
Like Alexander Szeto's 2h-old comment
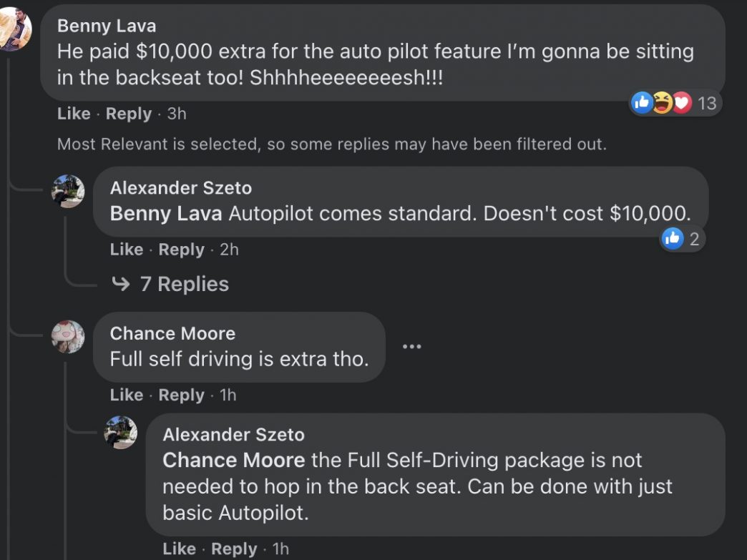[x=127, y=250]
